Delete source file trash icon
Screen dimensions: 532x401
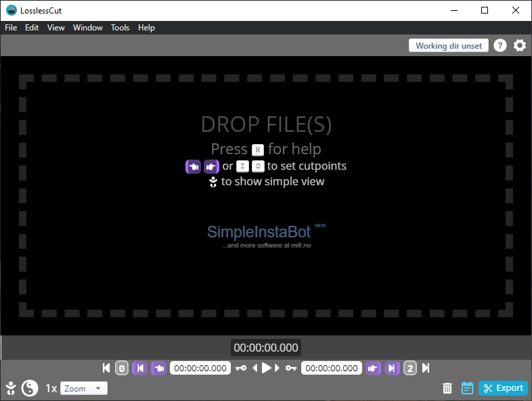pyautogui.click(x=447, y=388)
